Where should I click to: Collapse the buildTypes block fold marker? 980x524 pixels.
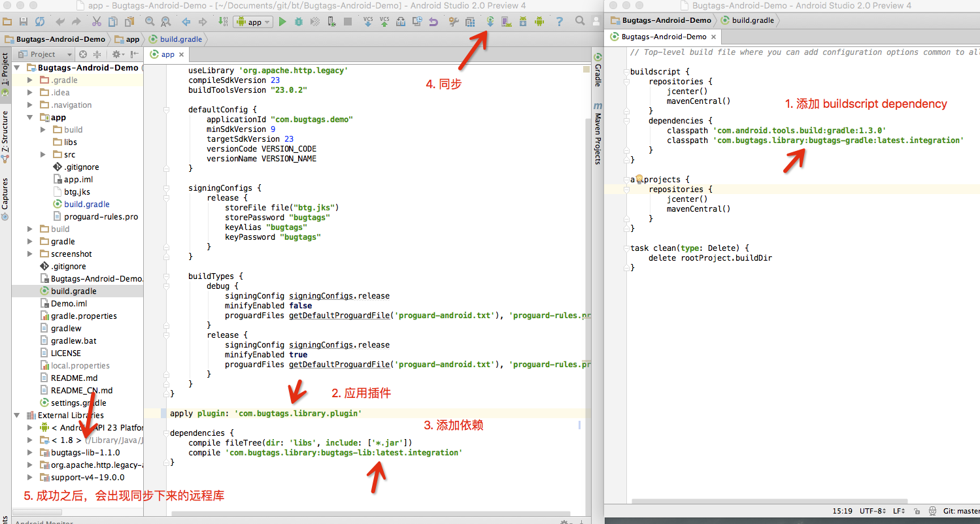tap(167, 276)
